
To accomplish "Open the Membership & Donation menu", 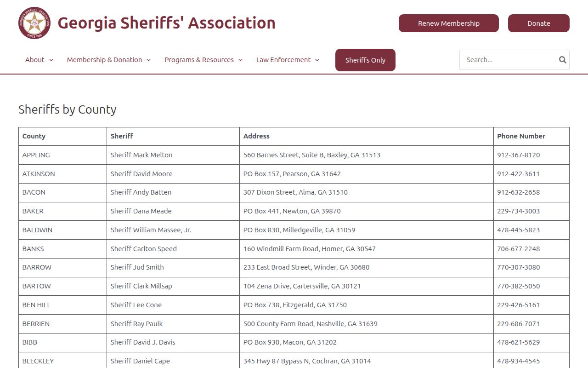I will 104,60.
